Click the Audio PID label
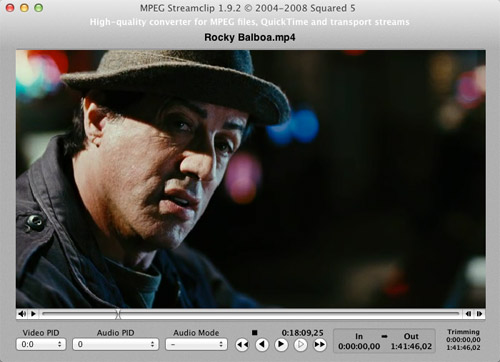The height and width of the screenshot is (362, 500). [115, 333]
